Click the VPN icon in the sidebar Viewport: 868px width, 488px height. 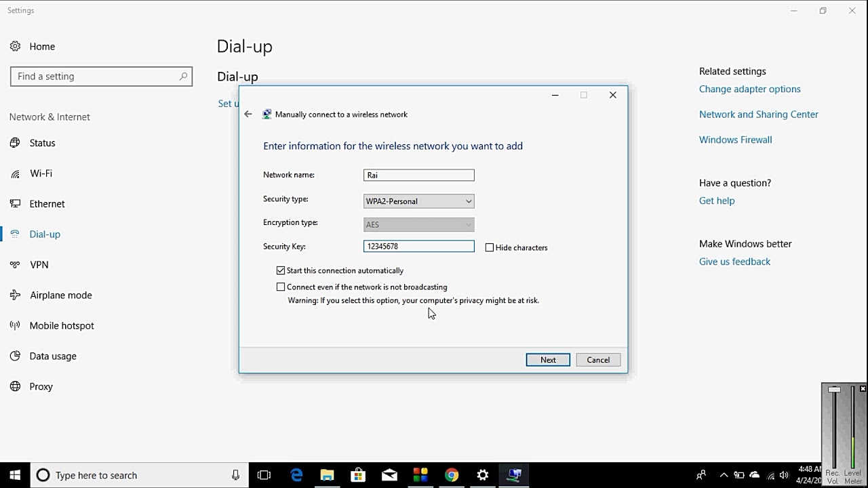[15, 265]
